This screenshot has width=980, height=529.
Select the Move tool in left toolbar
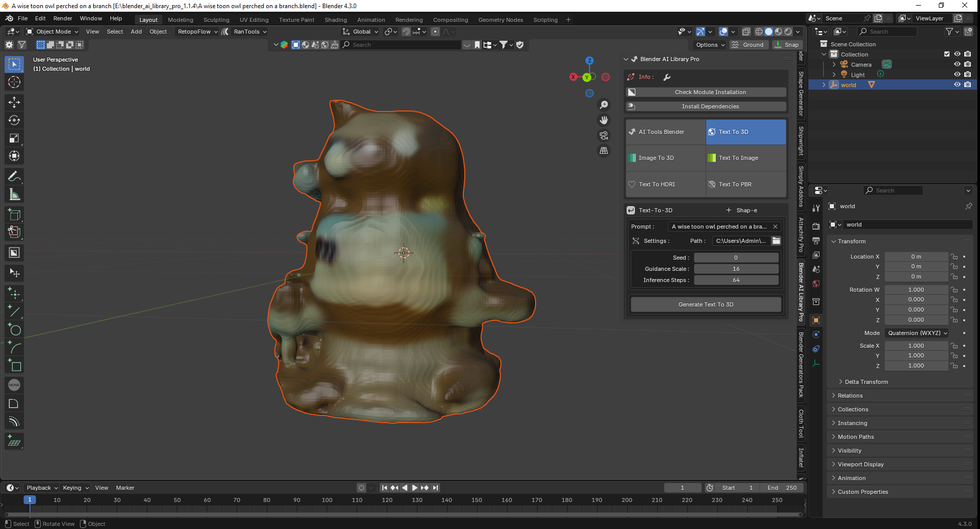click(14, 102)
